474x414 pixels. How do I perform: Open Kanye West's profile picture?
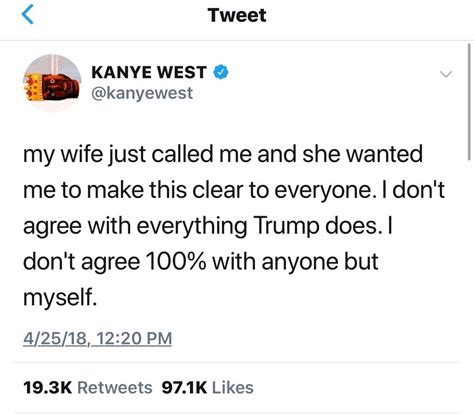click(52, 83)
